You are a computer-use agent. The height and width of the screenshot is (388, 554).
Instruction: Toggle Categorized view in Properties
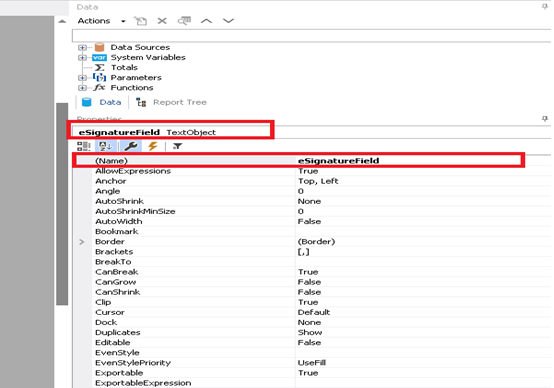point(84,146)
